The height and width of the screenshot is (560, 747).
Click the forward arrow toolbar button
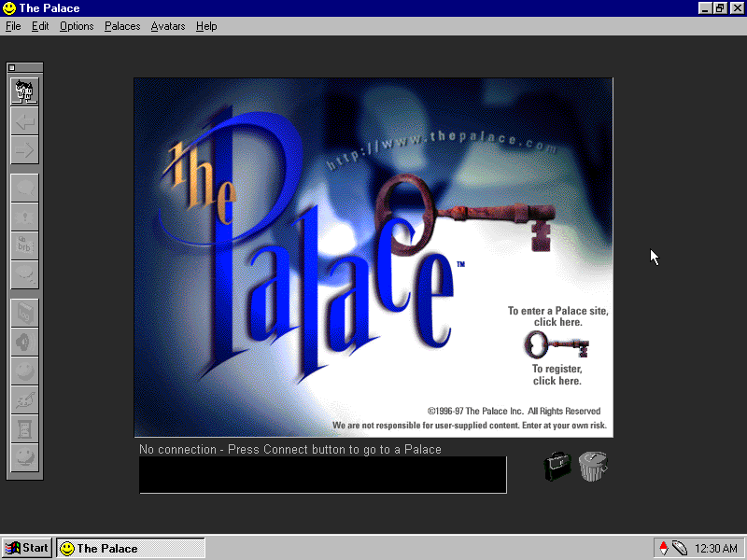point(25,149)
